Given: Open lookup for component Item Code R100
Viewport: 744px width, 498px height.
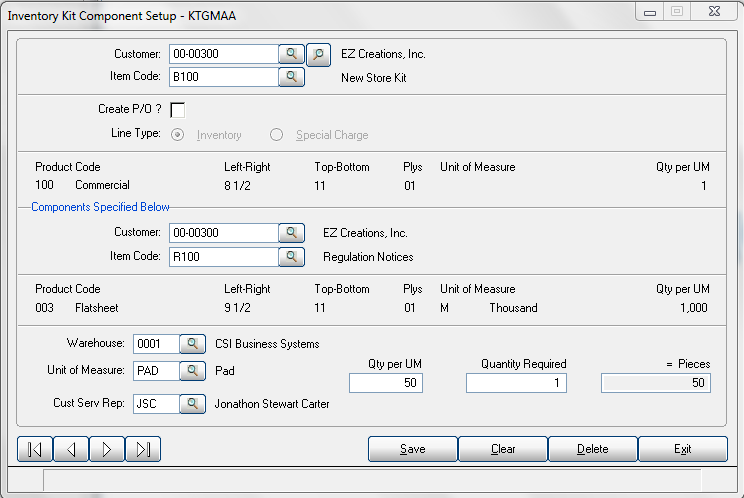Looking at the screenshot, I should pos(291,257).
